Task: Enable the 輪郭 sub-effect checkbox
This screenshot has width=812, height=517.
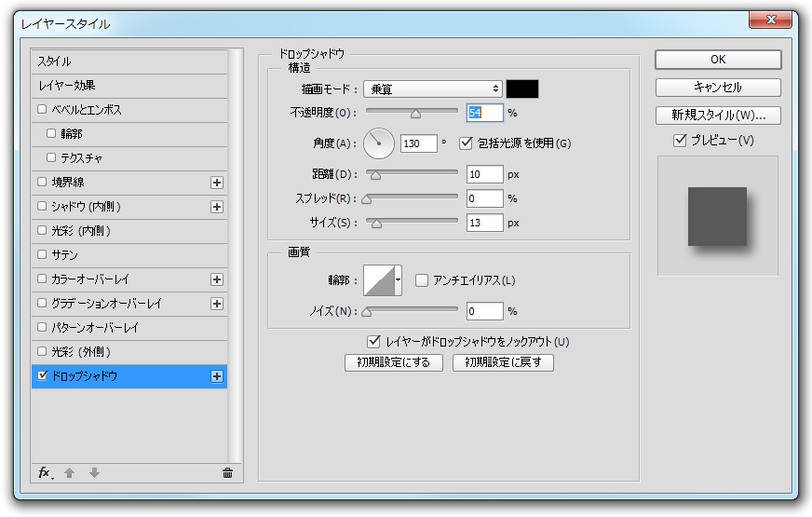Action: [50, 133]
